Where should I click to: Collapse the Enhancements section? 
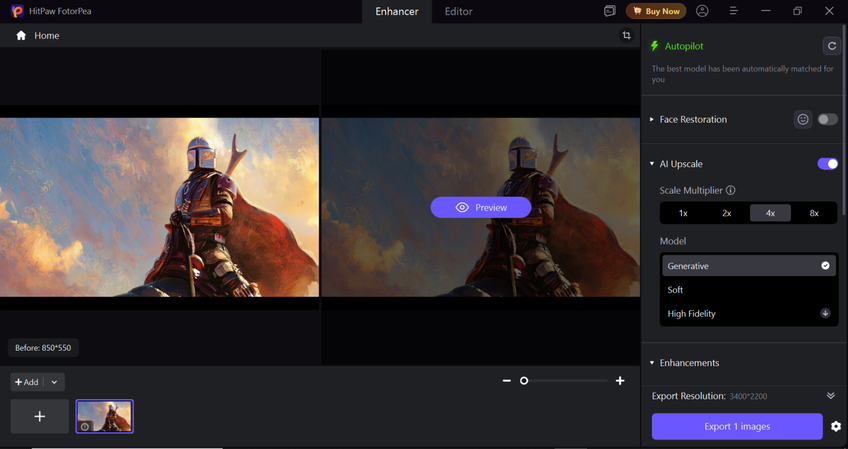pos(652,362)
